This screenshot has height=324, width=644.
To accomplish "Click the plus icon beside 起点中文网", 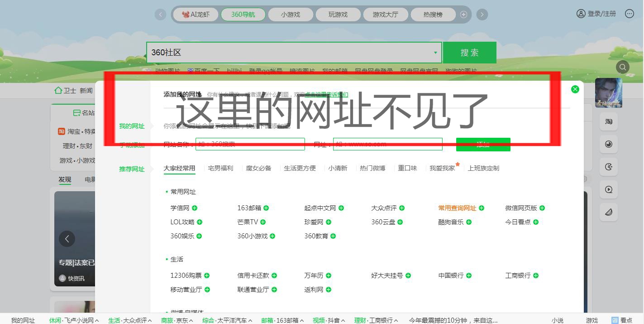I will click(341, 208).
